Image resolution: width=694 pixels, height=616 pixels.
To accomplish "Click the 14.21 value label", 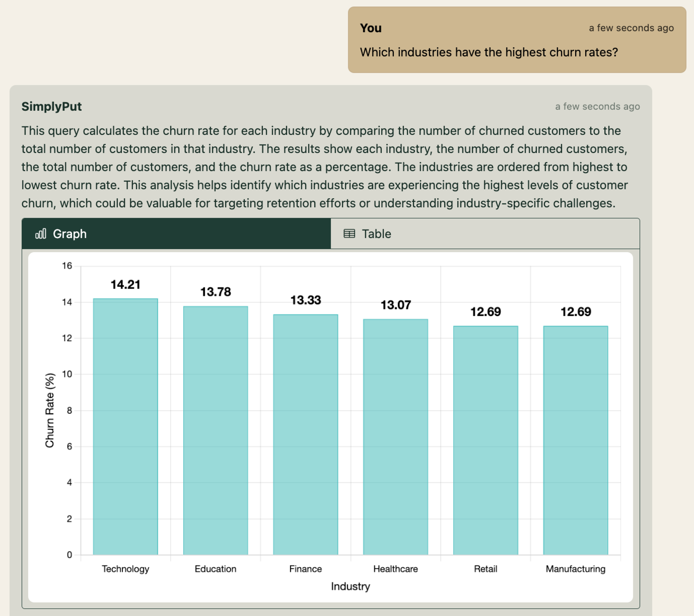I will point(126,285).
